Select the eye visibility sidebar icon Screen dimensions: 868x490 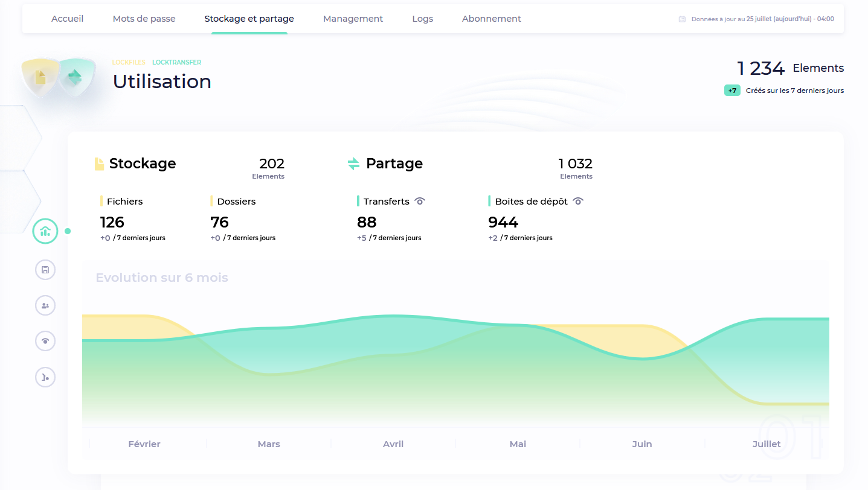45,341
